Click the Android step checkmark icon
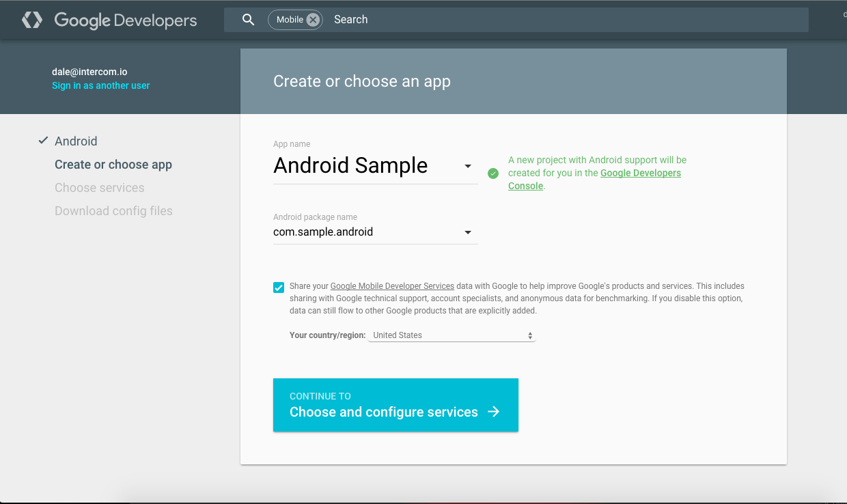 pos(43,141)
